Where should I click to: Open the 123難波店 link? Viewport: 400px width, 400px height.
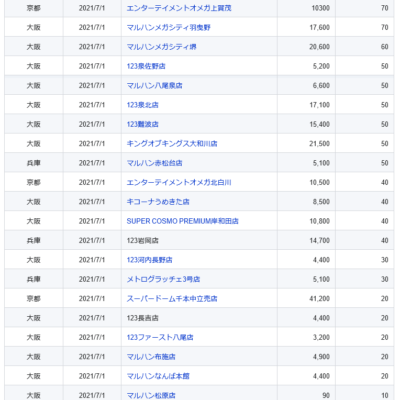143,124
